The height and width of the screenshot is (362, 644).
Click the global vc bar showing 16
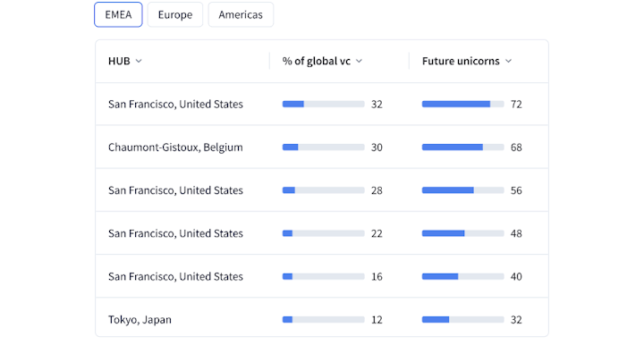[323, 276]
